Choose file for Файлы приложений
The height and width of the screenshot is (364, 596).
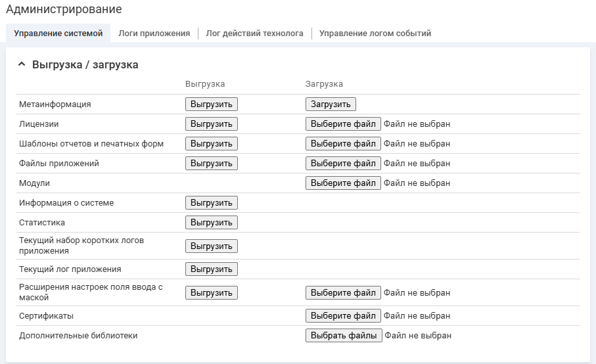[343, 164]
